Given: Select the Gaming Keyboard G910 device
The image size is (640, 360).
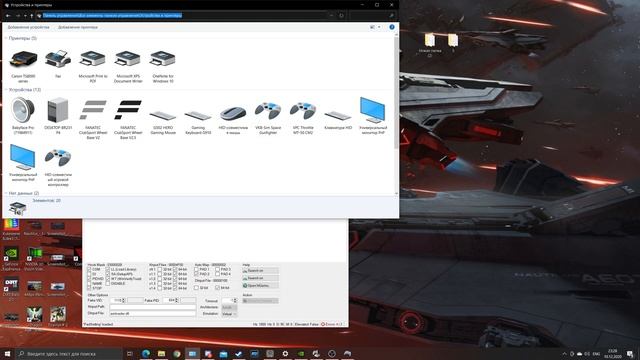Looking at the screenshot, I should point(198,121).
